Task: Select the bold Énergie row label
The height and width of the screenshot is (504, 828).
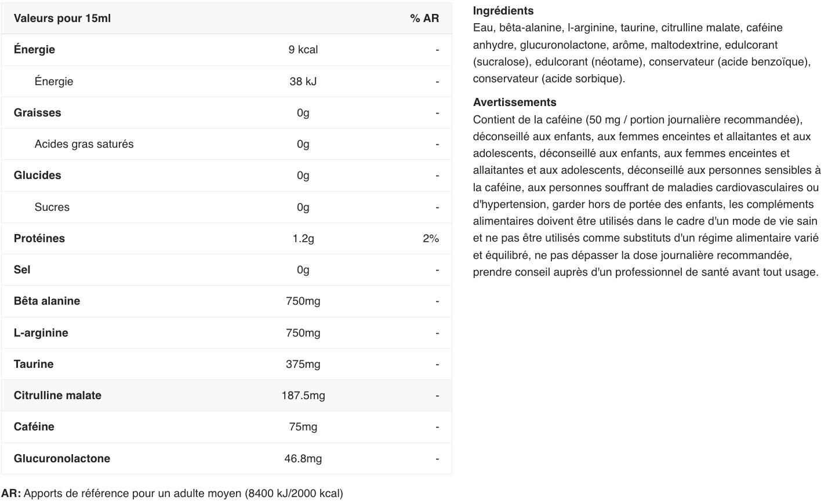Action: [34, 50]
